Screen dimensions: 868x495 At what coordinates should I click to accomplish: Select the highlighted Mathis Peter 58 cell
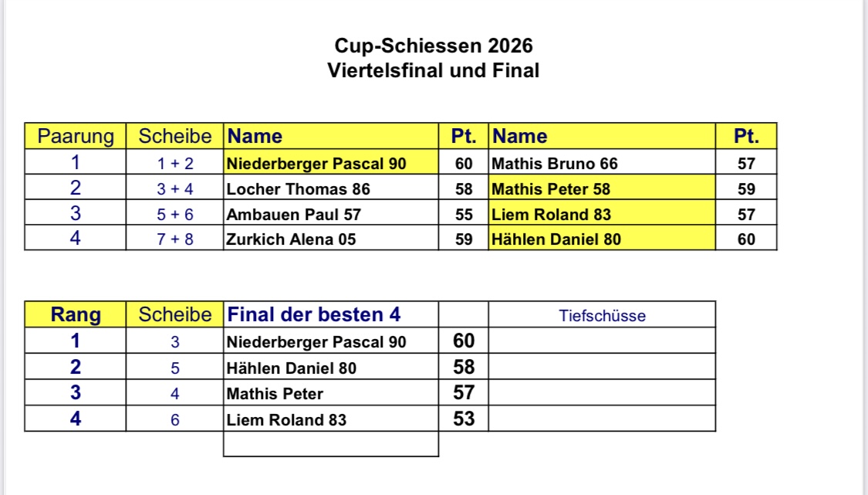602,189
